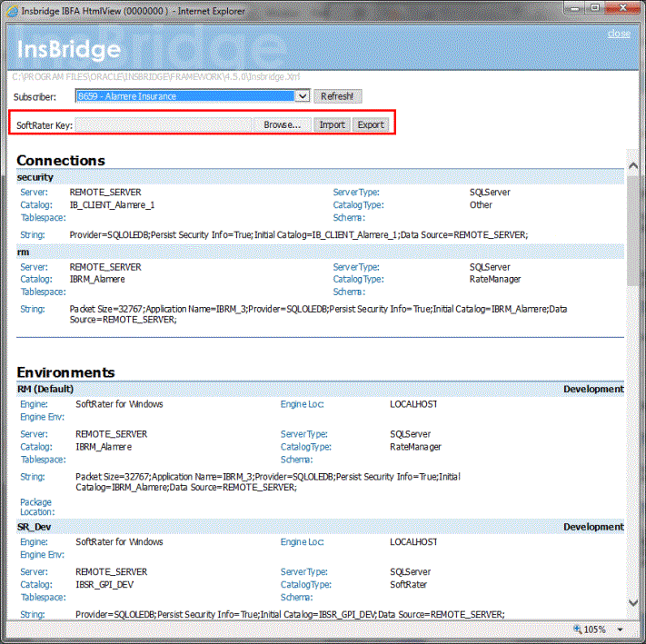Click the Other catalog type value under security
The height and width of the screenshot is (644, 646).
click(481, 204)
